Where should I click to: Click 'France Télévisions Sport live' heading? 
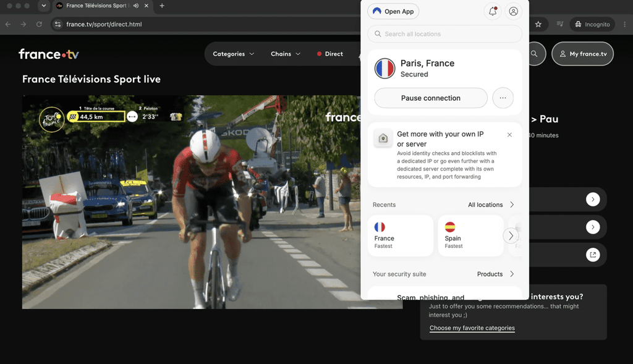pyautogui.click(x=91, y=79)
